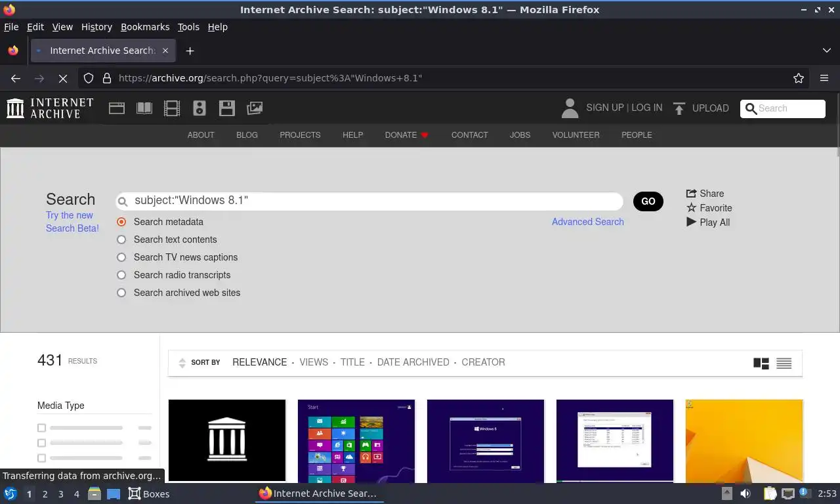Open the DONATE nav link

point(407,135)
